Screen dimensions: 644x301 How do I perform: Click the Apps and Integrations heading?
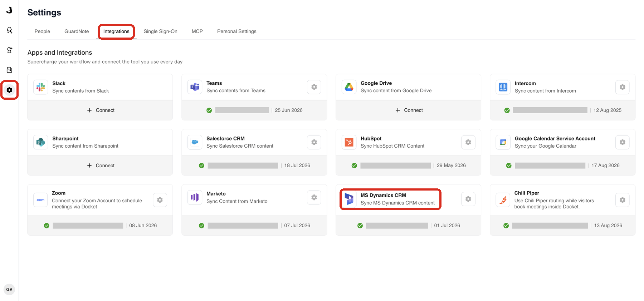tap(60, 53)
